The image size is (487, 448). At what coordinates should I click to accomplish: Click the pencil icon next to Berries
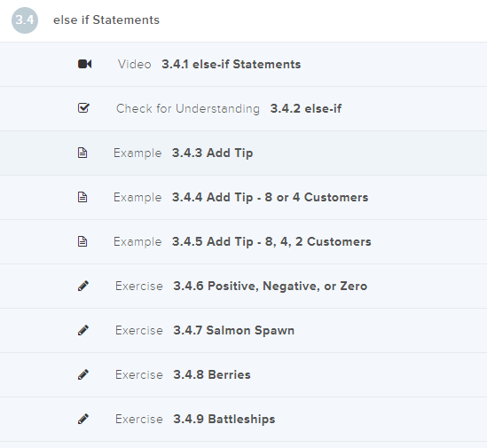(x=83, y=374)
